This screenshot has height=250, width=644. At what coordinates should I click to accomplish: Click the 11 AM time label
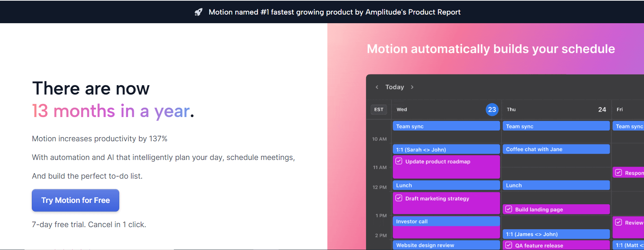[x=380, y=167]
